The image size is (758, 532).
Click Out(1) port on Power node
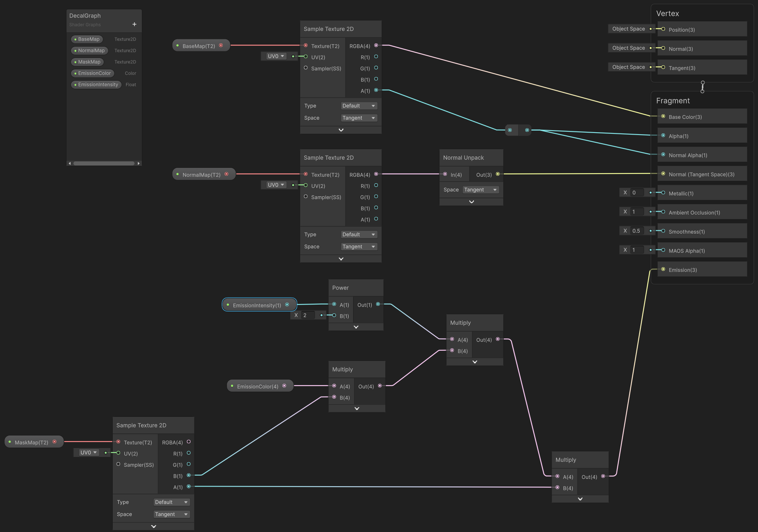tap(378, 304)
